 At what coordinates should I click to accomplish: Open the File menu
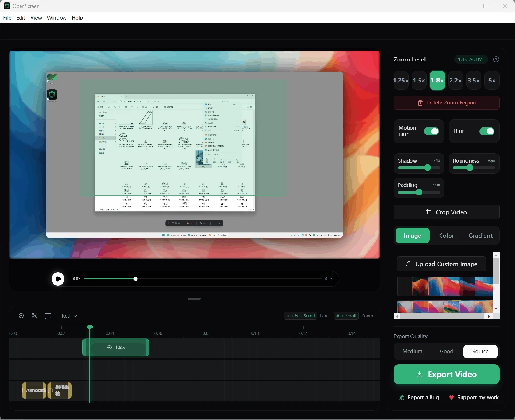pos(7,18)
